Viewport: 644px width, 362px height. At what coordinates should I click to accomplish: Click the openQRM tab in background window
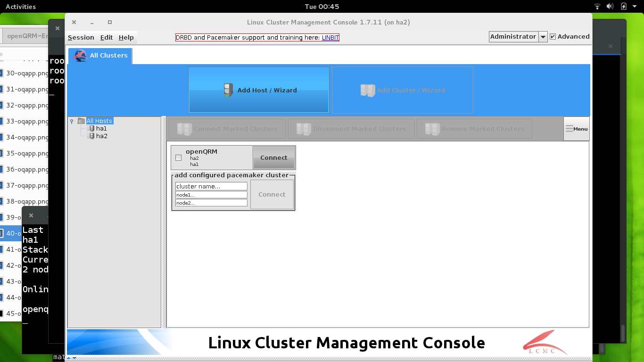point(25,36)
